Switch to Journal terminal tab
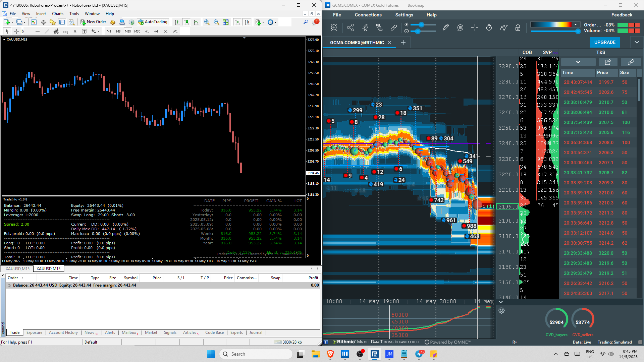 click(256, 333)
